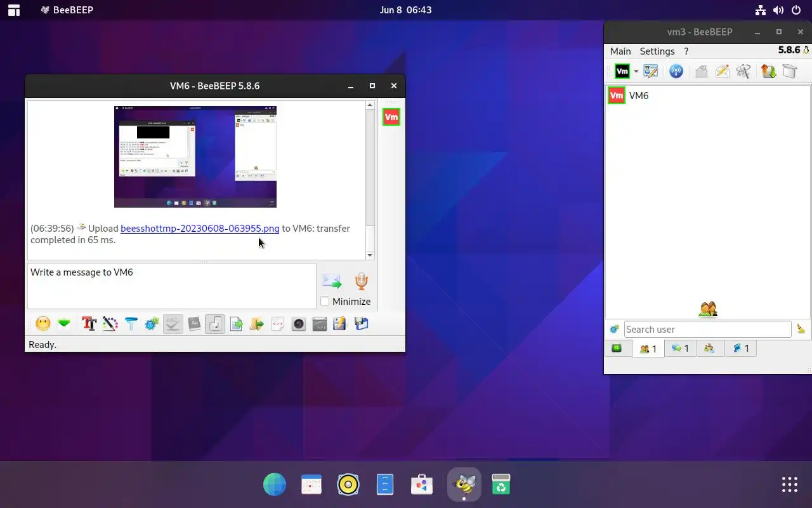Open the calendar app in the dock

[x=311, y=485]
